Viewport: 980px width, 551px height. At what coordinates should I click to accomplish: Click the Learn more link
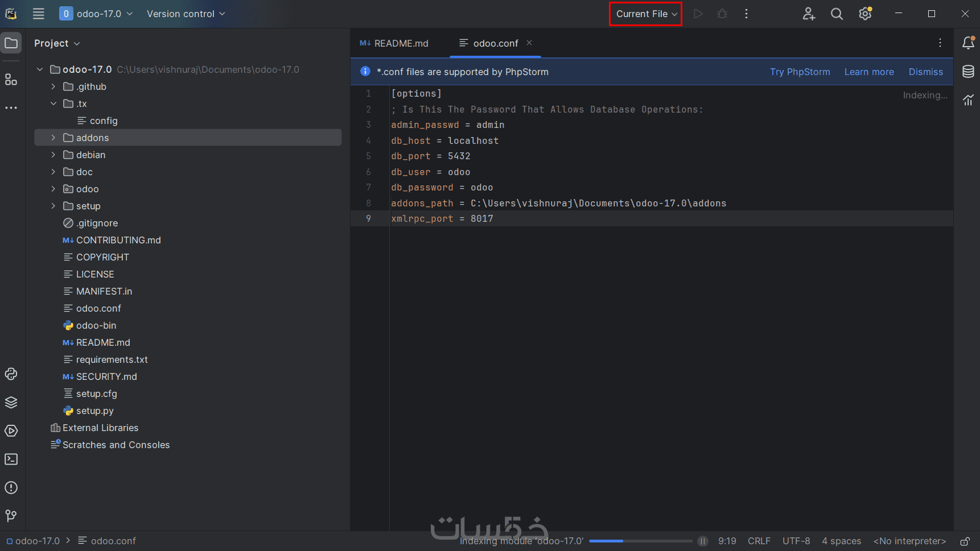(x=869, y=72)
